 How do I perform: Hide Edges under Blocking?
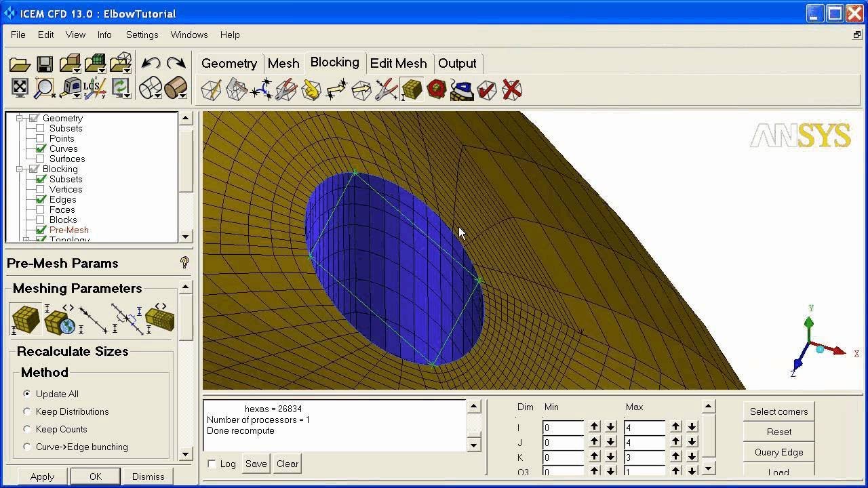click(x=40, y=199)
